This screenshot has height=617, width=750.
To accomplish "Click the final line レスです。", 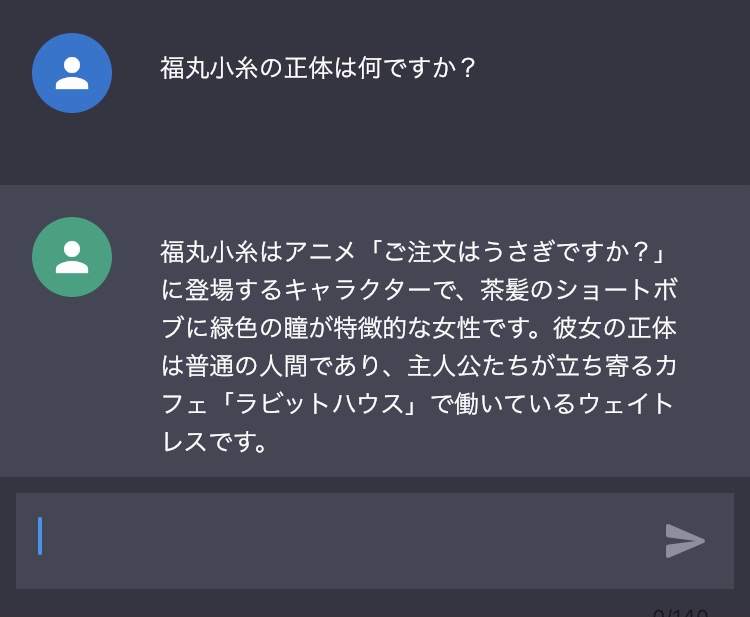I will tap(215, 441).
